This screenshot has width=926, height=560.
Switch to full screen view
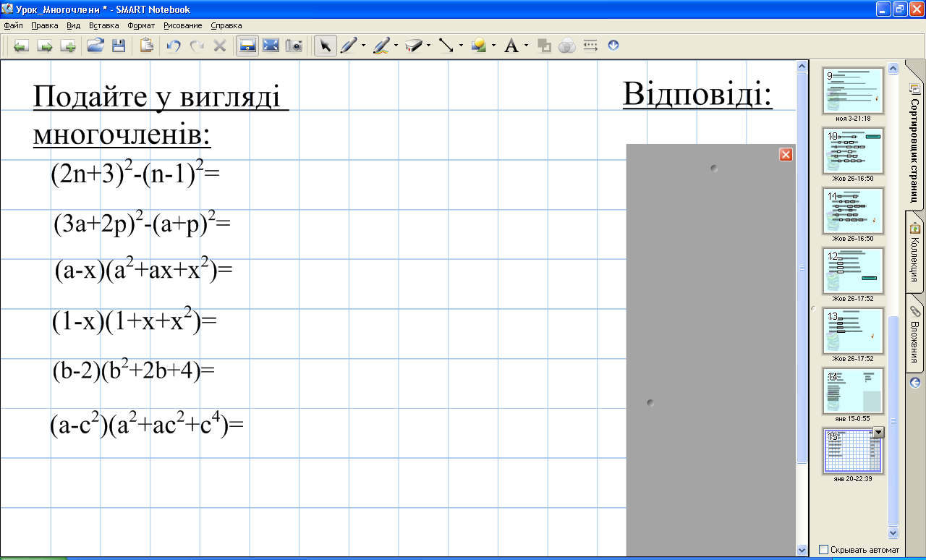(x=271, y=46)
